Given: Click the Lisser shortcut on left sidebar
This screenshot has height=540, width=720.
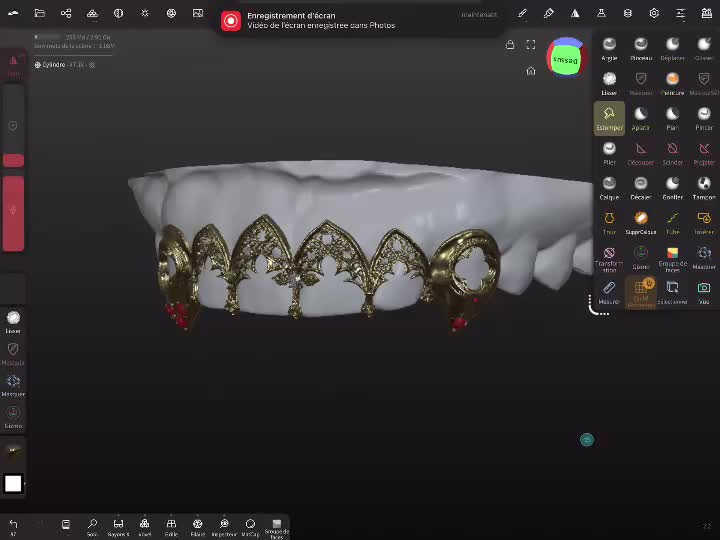Looking at the screenshot, I should coord(13,321).
